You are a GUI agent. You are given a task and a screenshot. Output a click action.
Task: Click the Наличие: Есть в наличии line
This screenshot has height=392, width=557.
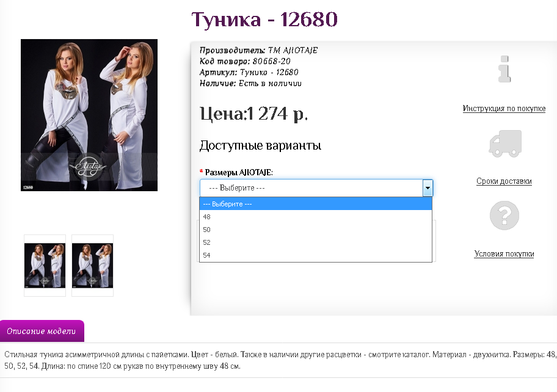click(250, 84)
